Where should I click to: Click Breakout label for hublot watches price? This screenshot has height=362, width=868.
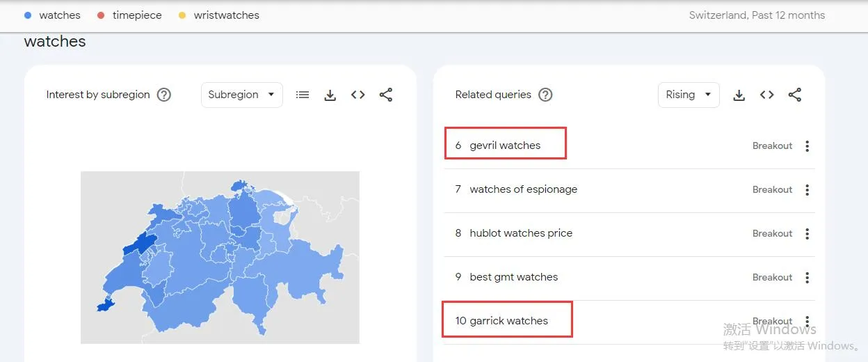pyautogui.click(x=772, y=234)
